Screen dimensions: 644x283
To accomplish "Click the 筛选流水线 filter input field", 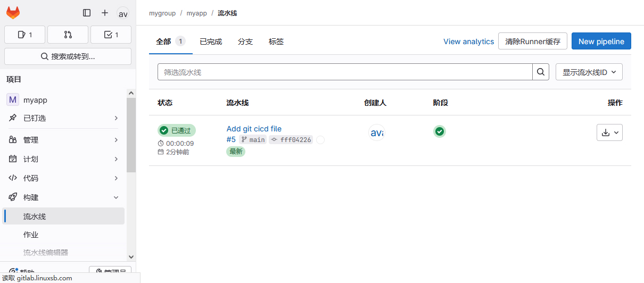I will pos(345,72).
